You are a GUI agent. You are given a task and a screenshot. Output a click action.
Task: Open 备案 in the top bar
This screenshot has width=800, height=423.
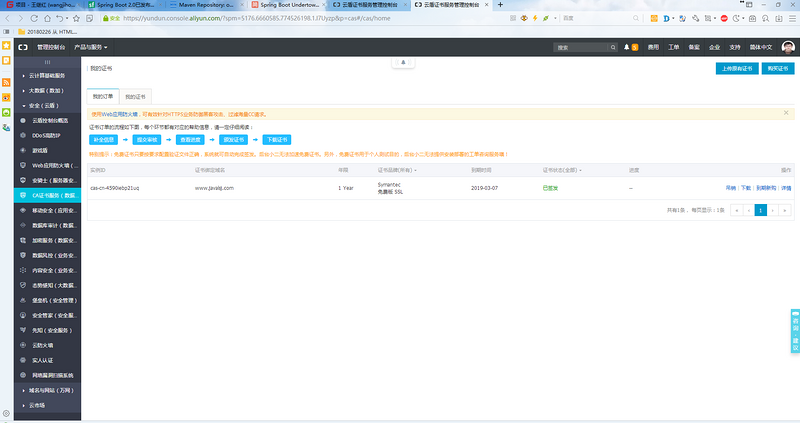click(x=694, y=47)
